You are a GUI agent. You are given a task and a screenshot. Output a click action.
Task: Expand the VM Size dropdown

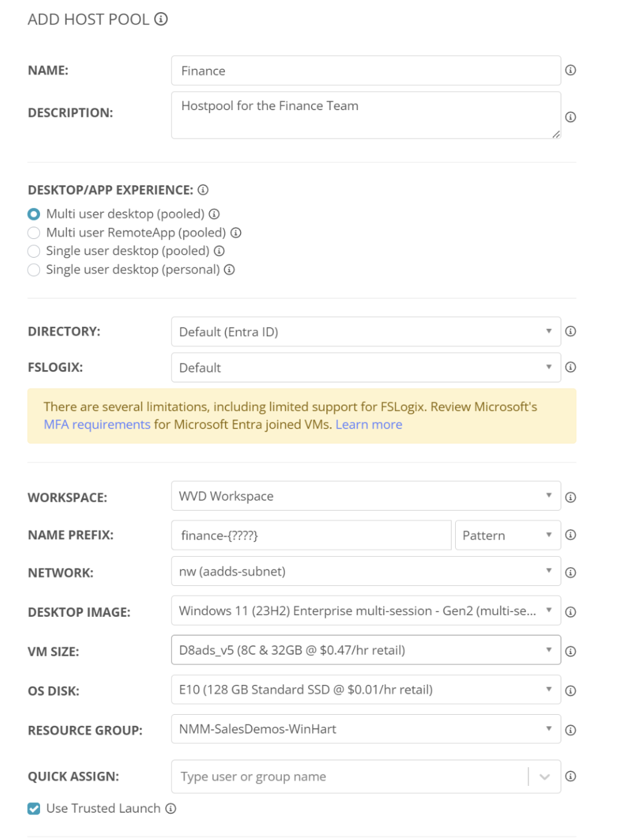pos(365,650)
